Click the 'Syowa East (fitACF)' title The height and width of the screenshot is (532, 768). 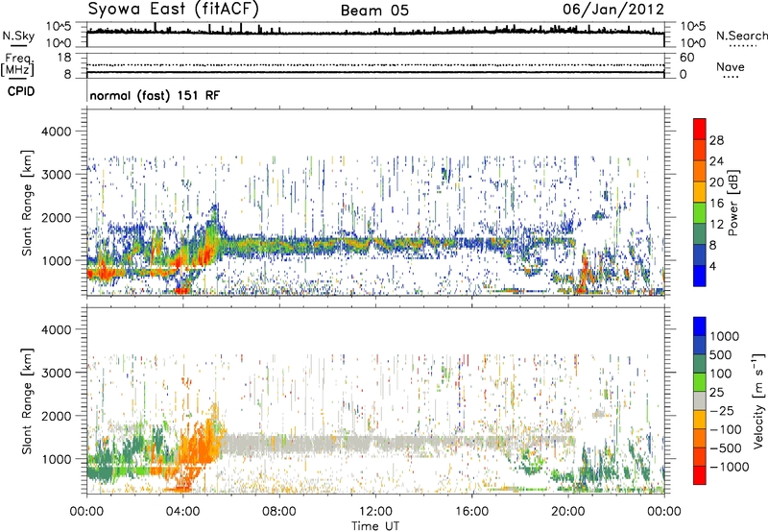point(173,9)
